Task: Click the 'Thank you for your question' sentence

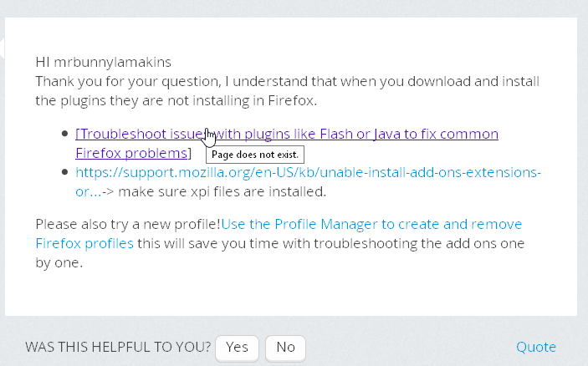Action: pyautogui.click(x=288, y=81)
